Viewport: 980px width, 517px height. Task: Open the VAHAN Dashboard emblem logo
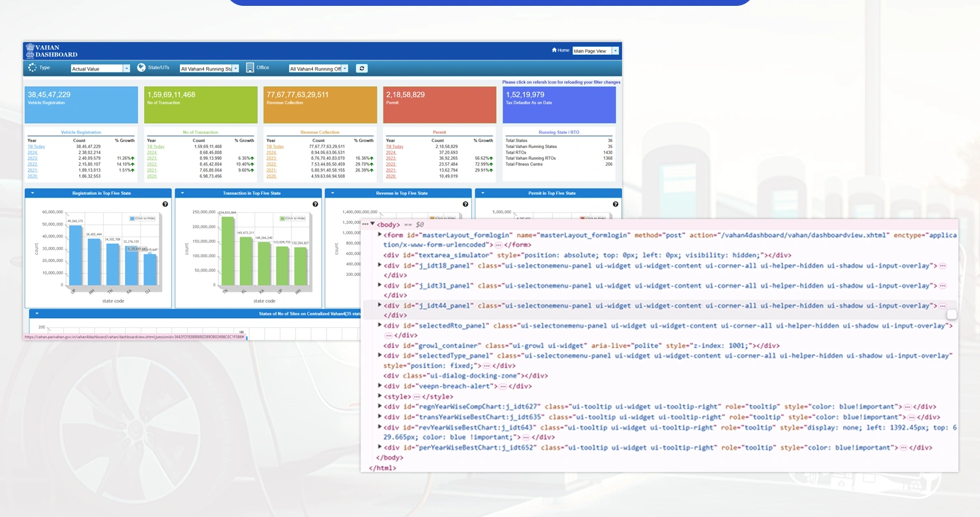pos(31,50)
